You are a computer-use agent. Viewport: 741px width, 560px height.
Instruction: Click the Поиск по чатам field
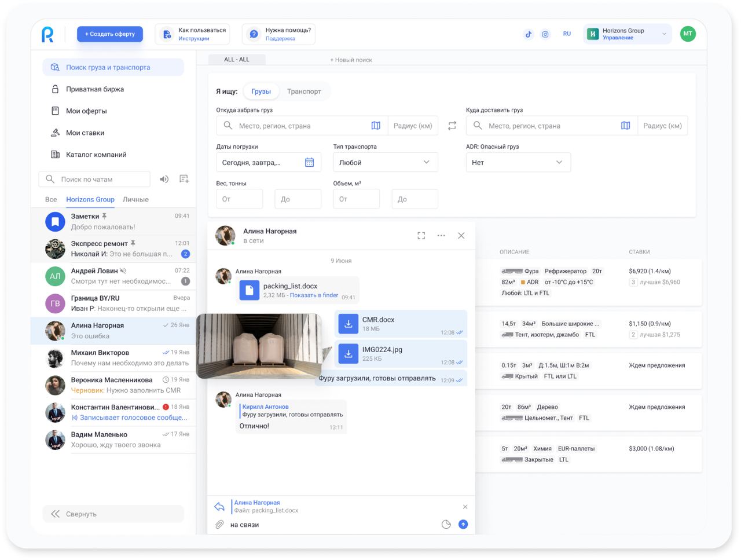[94, 179]
